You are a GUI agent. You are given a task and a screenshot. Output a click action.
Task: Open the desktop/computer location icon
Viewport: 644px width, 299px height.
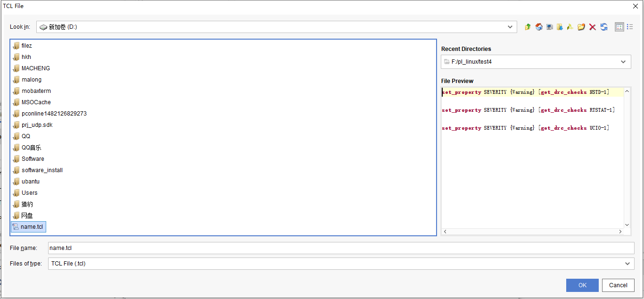tap(549, 27)
